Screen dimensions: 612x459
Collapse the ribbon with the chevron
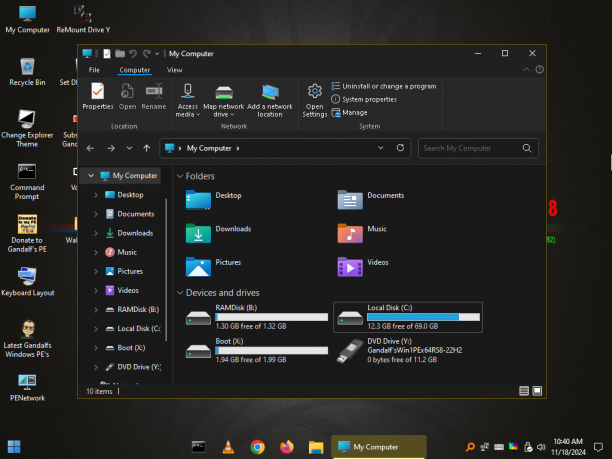coord(526,69)
